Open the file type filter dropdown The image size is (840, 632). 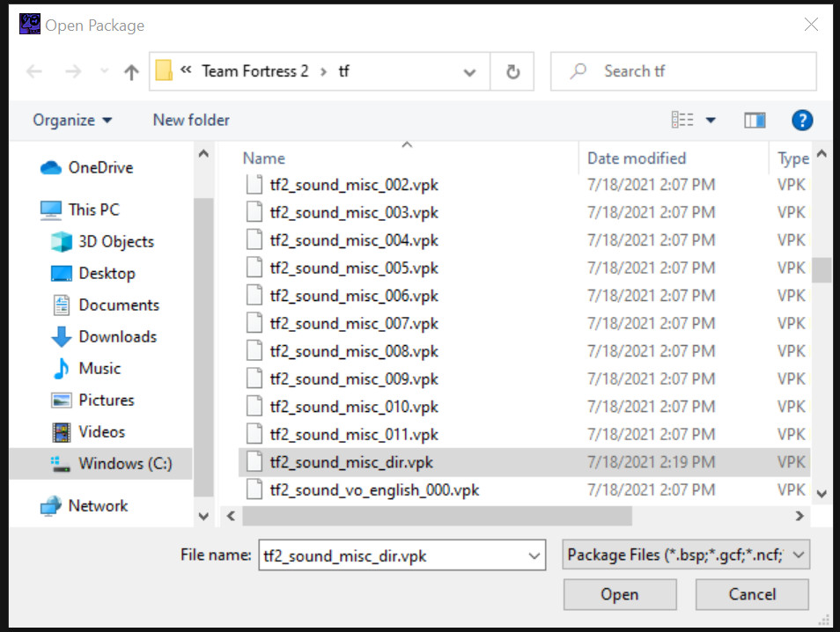[x=798, y=555]
